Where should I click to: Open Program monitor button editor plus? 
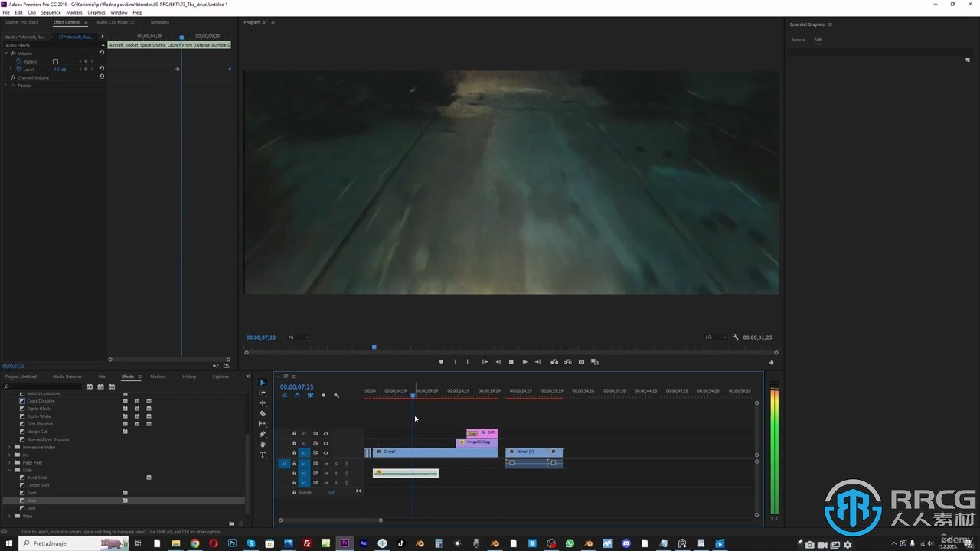(x=771, y=362)
